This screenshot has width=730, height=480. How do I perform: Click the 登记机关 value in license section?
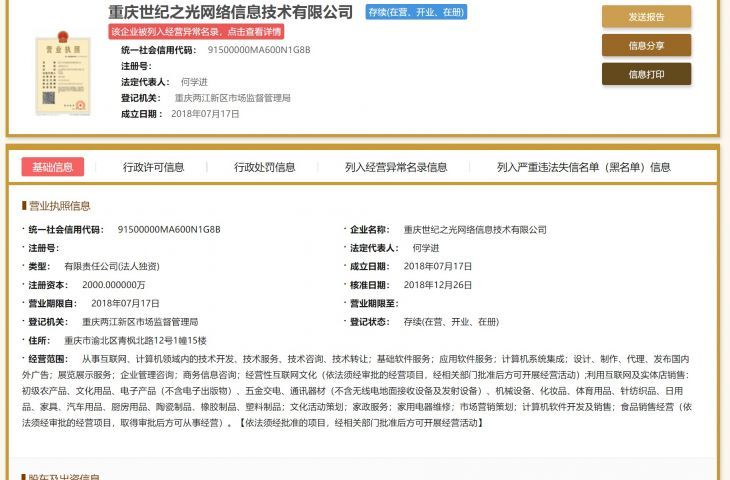[140, 322]
